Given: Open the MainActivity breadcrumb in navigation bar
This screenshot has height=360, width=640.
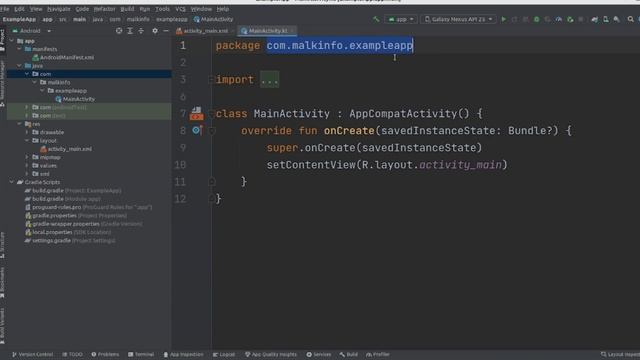Looking at the screenshot, I should pos(213,19).
